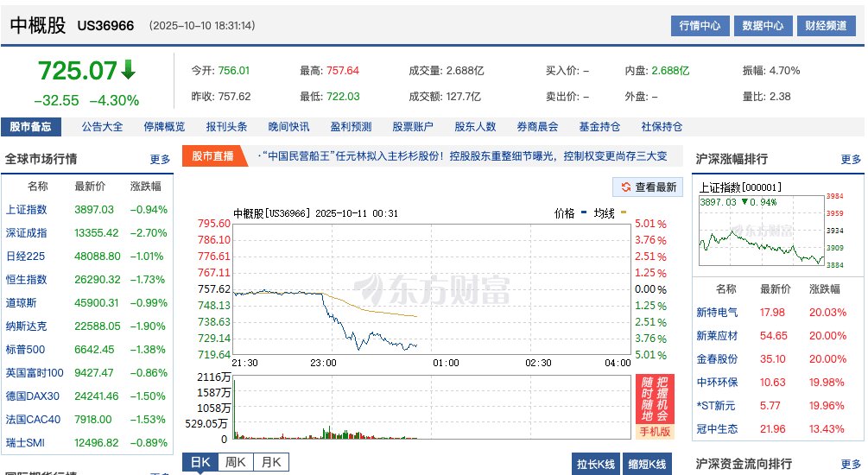Switch chart to 月K
Screen dimensions: 868x475
tap(271, 462)
